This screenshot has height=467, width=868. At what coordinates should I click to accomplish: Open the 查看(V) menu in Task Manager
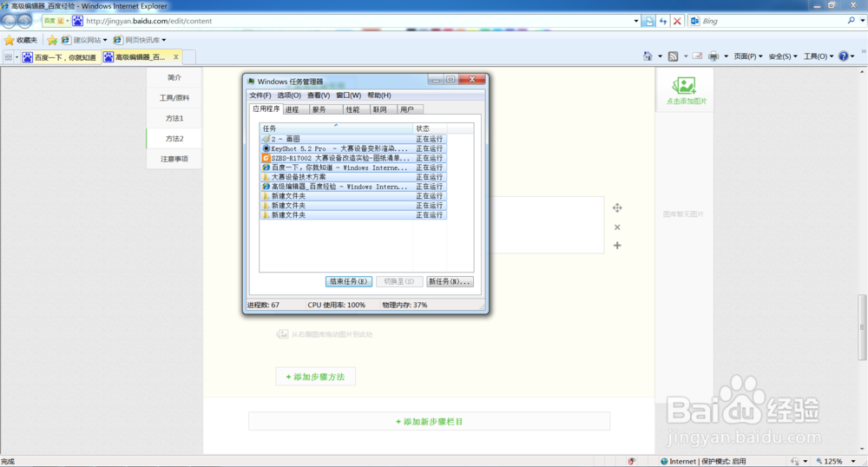click(x=319, y=95)
